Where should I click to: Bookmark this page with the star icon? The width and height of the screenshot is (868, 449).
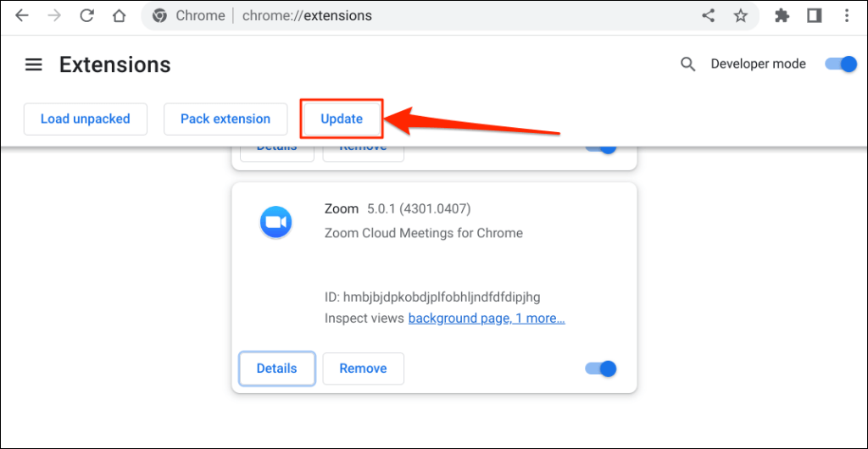click(x=740, y=16)
